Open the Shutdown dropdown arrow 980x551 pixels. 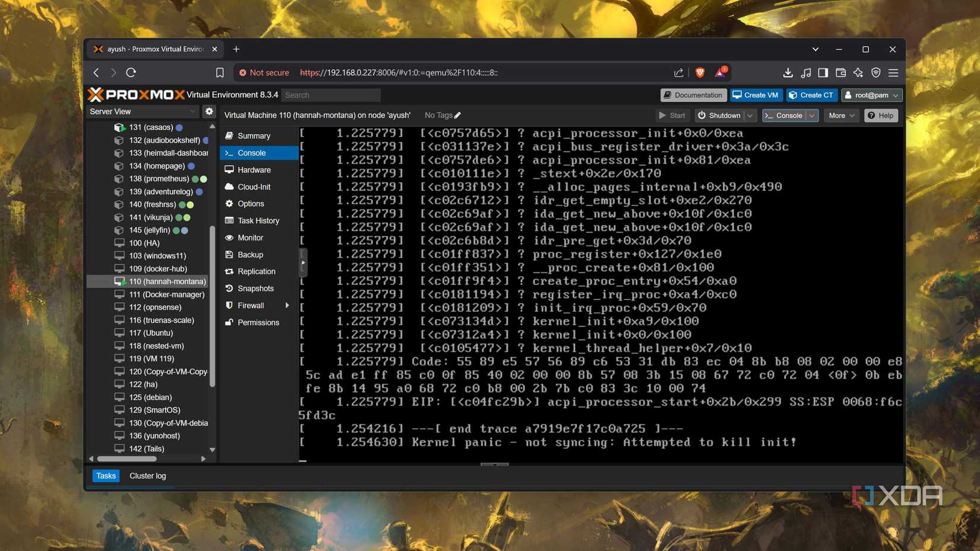750,115
